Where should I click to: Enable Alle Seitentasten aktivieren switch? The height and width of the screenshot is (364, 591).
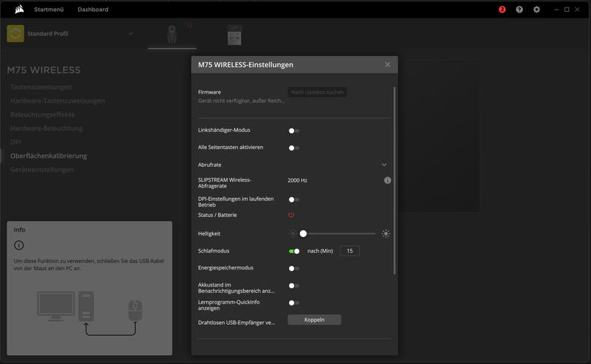293,148
